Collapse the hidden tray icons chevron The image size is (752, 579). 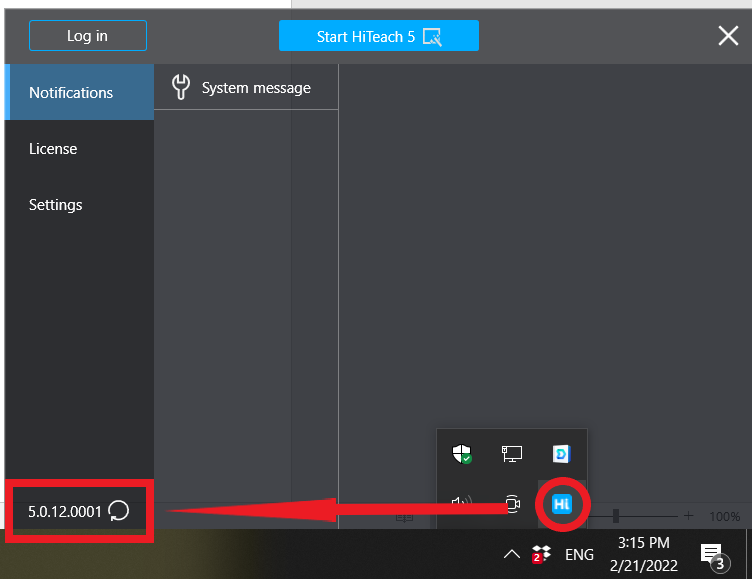tap(512, 555)
